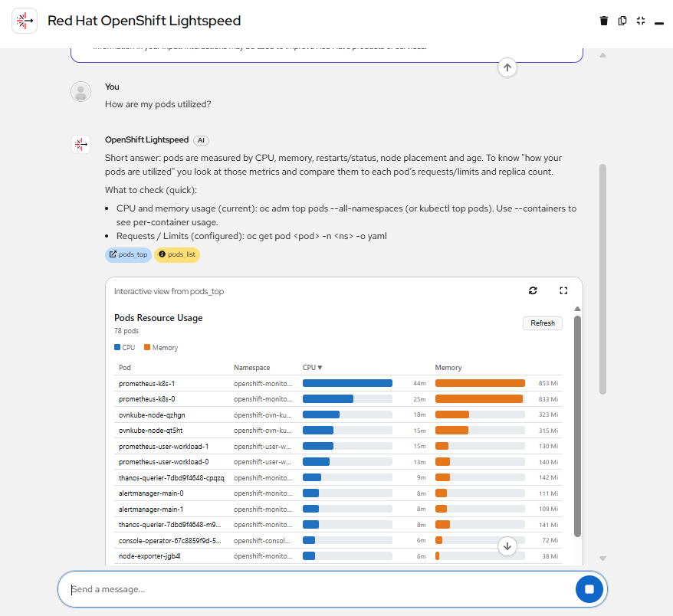Sort the table by the CPU column
The height and width of the screenshot is (616, 673).
click(x=312, y=368)
